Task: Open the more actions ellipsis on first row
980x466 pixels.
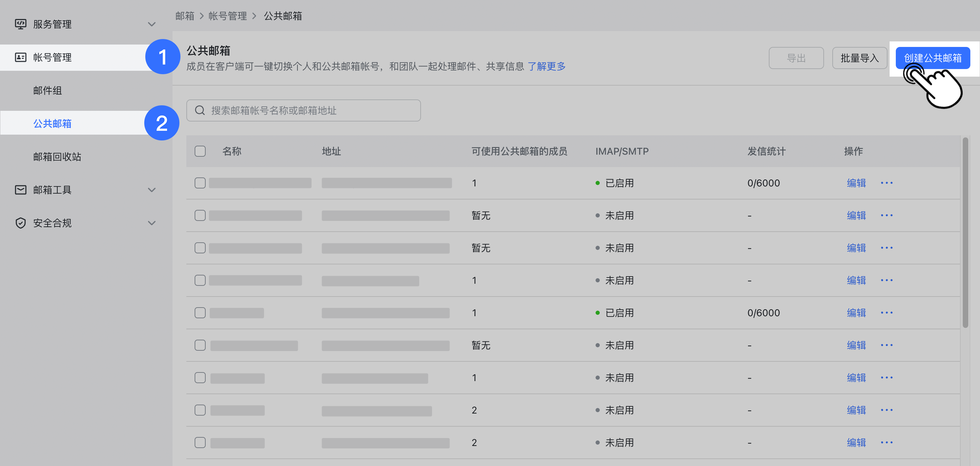Action: [887, 183]
